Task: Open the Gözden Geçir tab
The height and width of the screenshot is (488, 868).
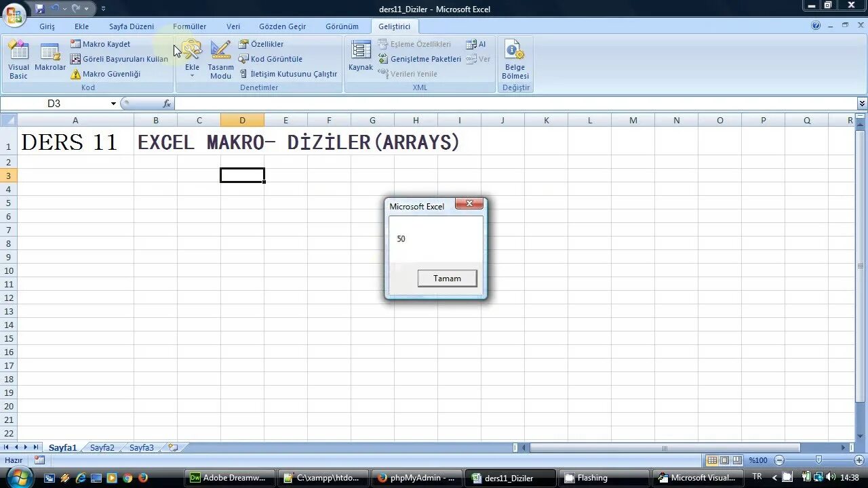Action: pyautogui.click(x=282, y=26)
